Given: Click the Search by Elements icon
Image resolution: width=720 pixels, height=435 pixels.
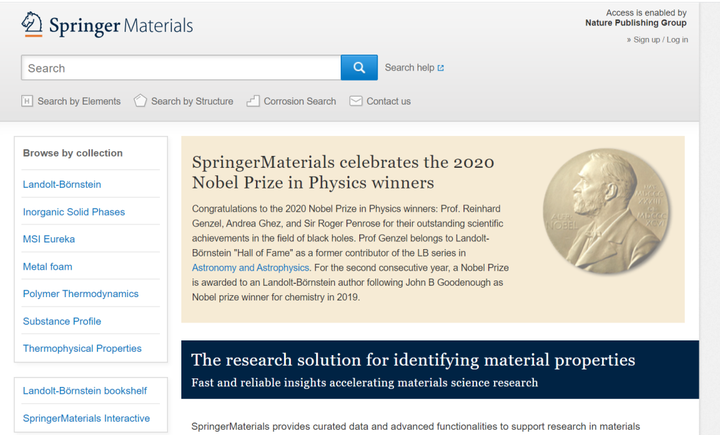Looking at the screenshot, I should tap(28, 101).
